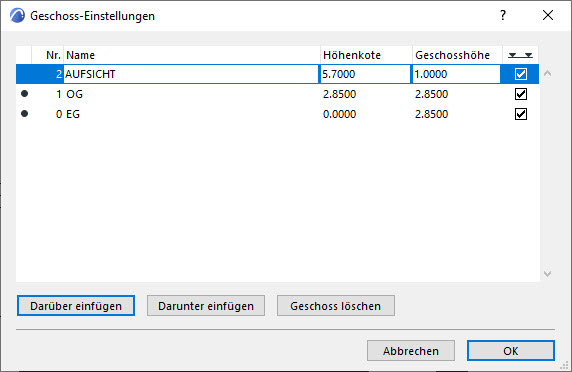Viewport: 572px width, 372px height.
Task: Edit the 1.0000 Geschosshöhe field
Action: click(x=456, y=74)
